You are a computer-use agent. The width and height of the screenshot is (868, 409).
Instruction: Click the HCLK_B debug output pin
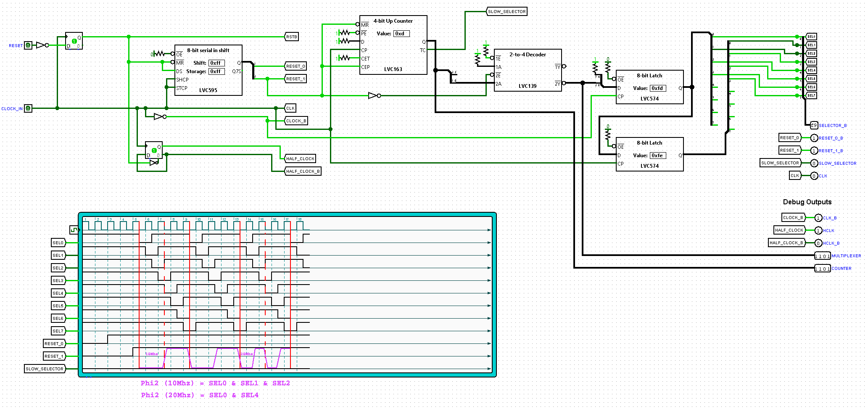(818, 243)
